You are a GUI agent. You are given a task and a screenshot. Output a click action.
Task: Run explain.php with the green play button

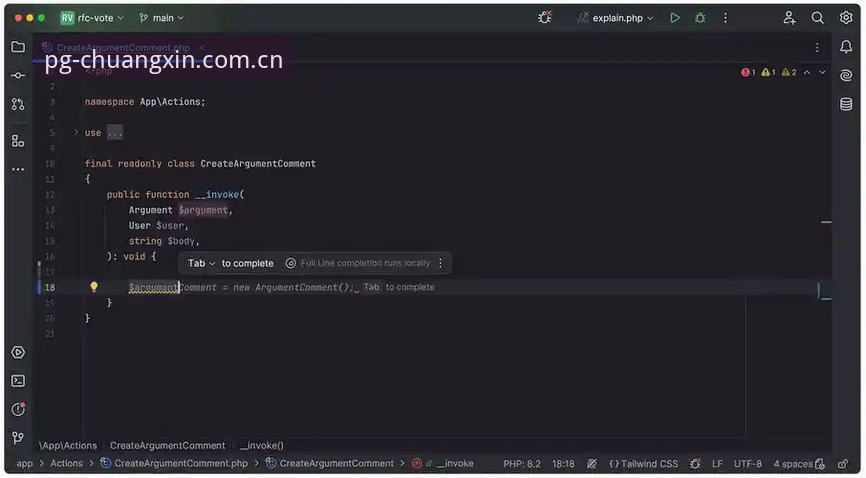coord(674,18)
